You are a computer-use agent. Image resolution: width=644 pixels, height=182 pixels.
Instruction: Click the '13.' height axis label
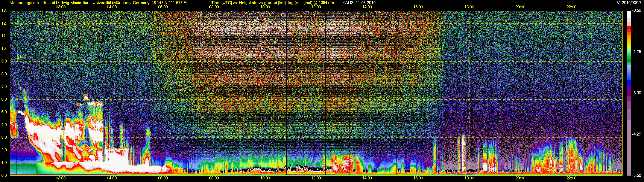(4, 11)
